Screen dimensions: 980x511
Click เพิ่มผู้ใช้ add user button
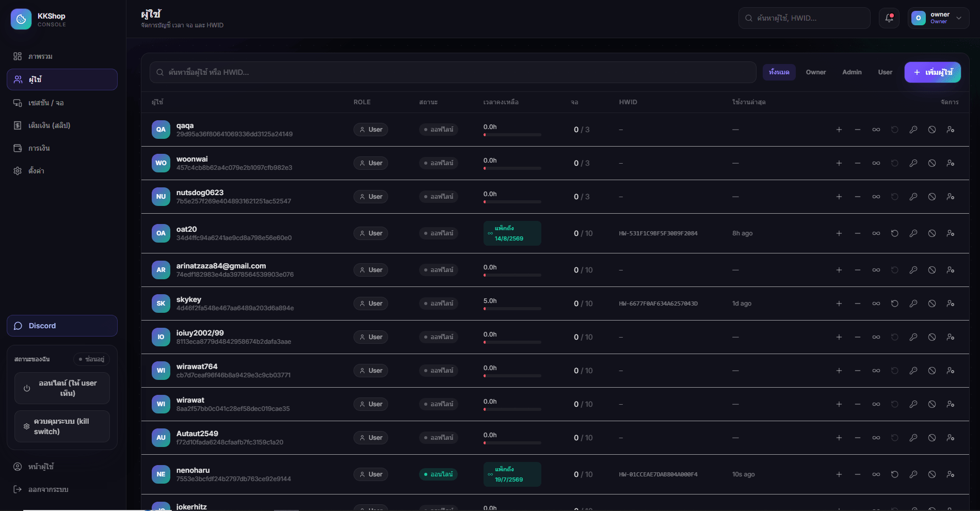tap(933, 72)
